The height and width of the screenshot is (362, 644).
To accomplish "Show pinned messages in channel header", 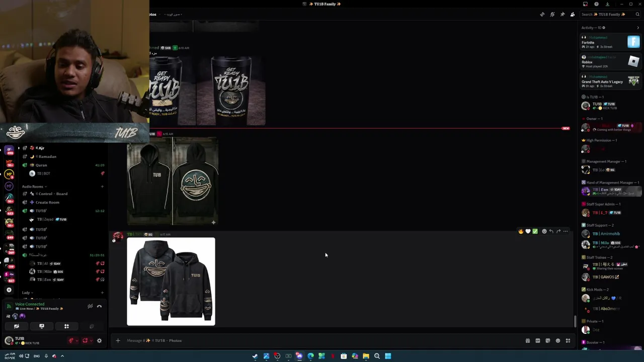I will click(562, 15).
